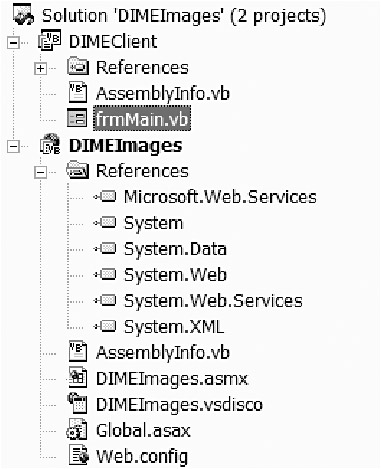Select AssemblyInfo.vb under DIMEImages project
Image resolution: width=381 pixels, height=469 pixels.
(163, 353)
